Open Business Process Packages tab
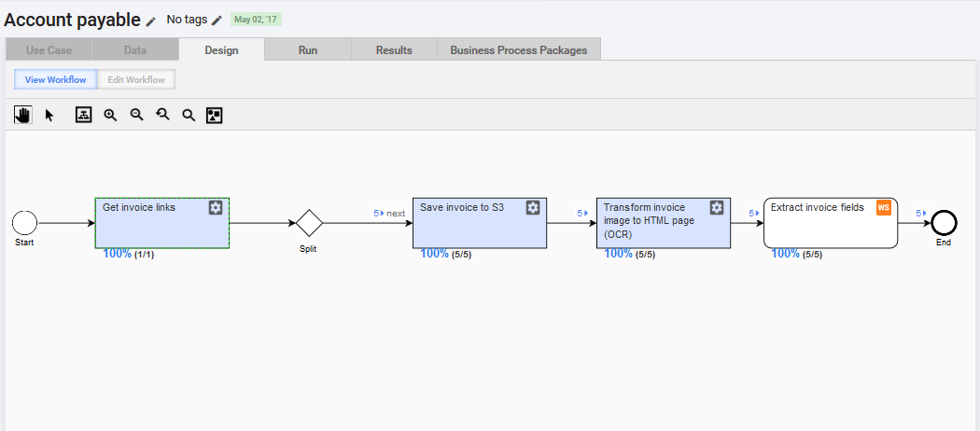The image size is (980, 431). (519, 50)
